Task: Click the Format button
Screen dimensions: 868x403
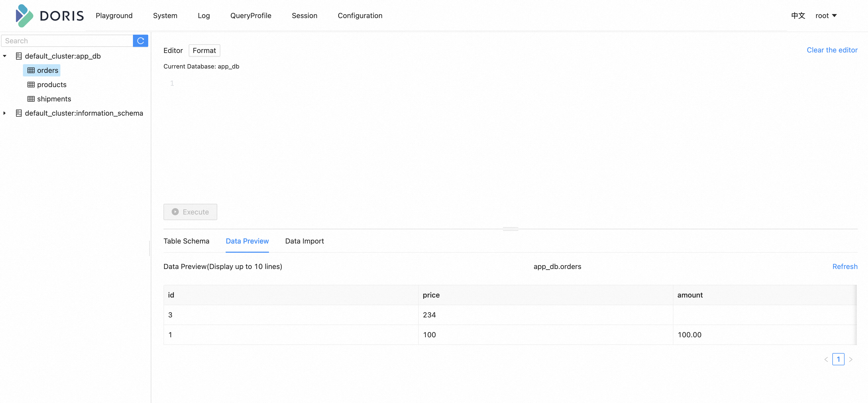Action: 204,50
